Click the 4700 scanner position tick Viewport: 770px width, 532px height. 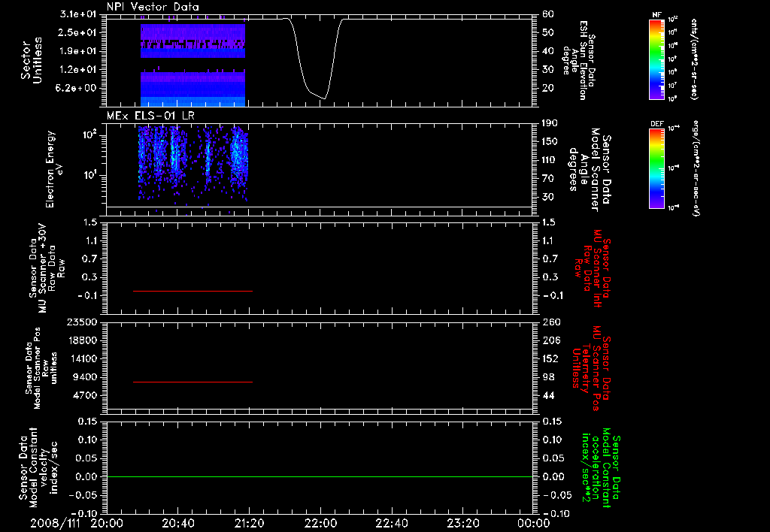(x=84, y=395)
